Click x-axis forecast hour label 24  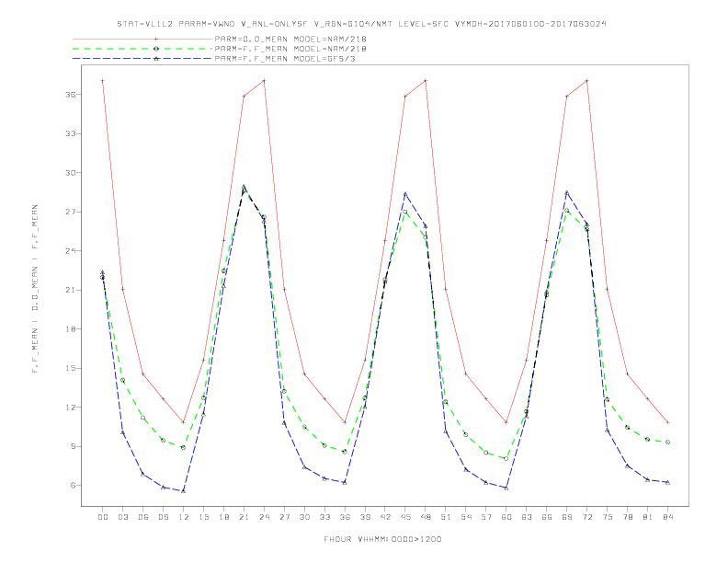coord(264,517)
